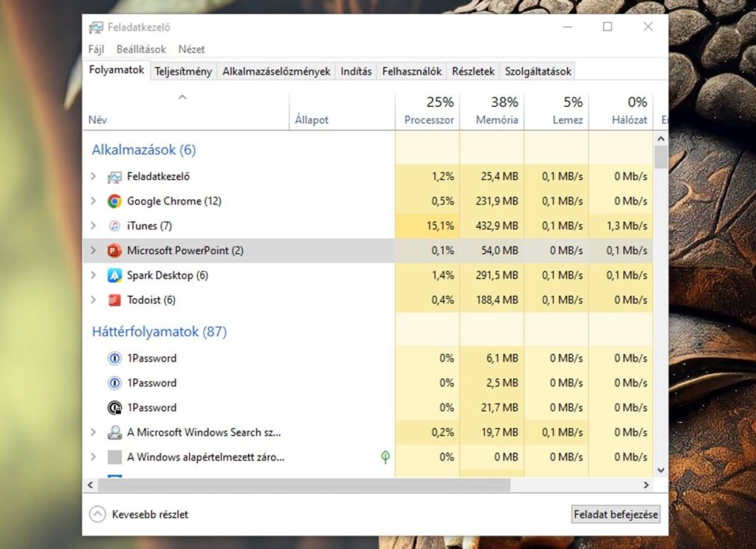The height and width of the screenshot is (549, 756).
Task: Click the Feladat befejezése button
Action: point(616,514)
